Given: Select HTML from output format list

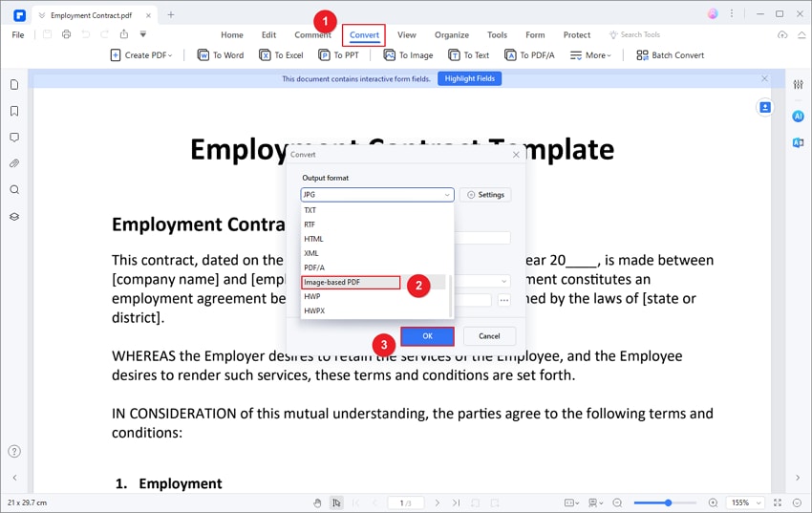Looking at the screenshot, I should [373, 239].
